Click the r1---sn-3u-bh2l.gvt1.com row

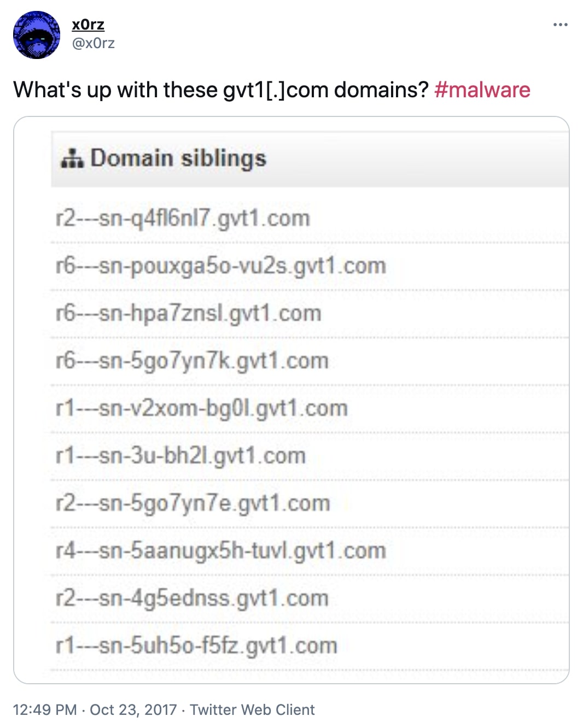[x=182, y=455]
